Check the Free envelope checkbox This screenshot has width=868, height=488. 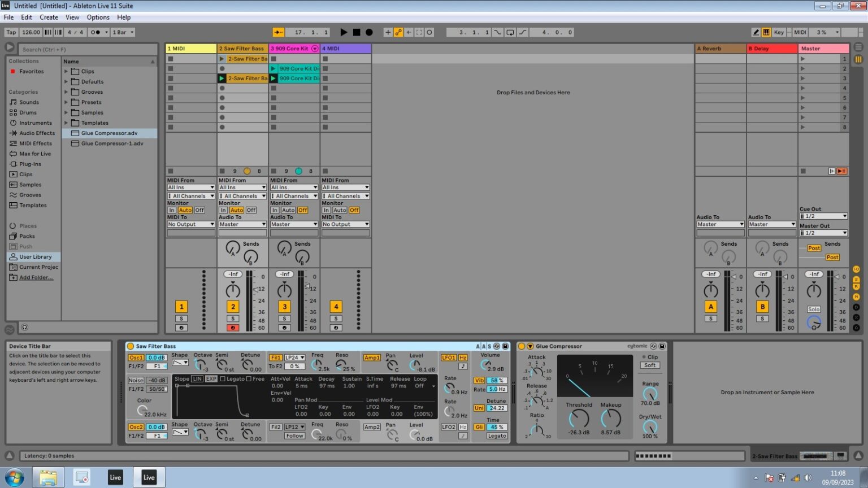point(249,378)
